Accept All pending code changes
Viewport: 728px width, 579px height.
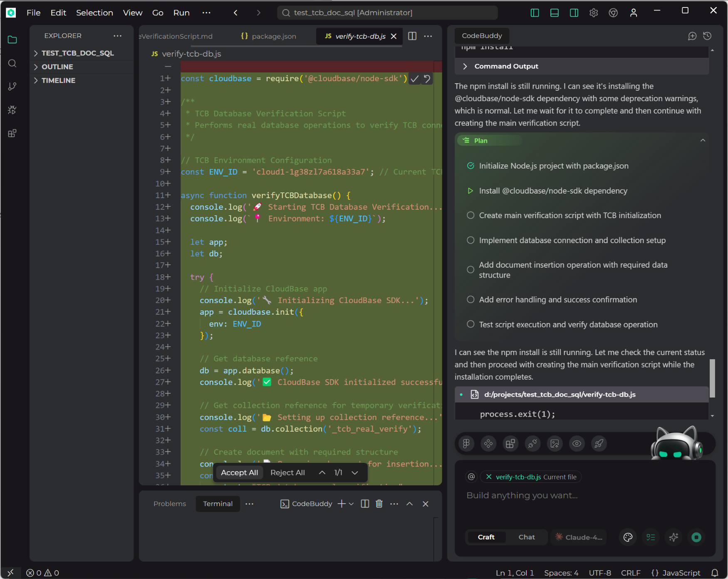(239, 472)
